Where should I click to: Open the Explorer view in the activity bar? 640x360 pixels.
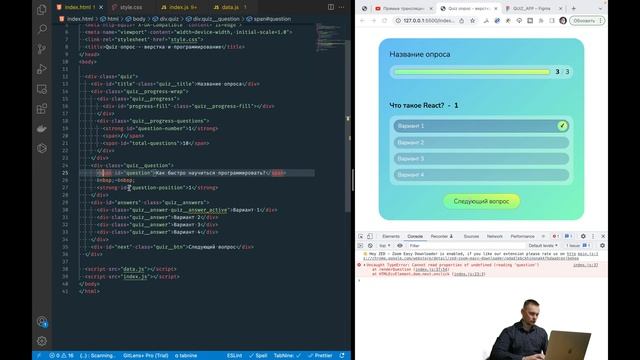[x=42, y=9]
